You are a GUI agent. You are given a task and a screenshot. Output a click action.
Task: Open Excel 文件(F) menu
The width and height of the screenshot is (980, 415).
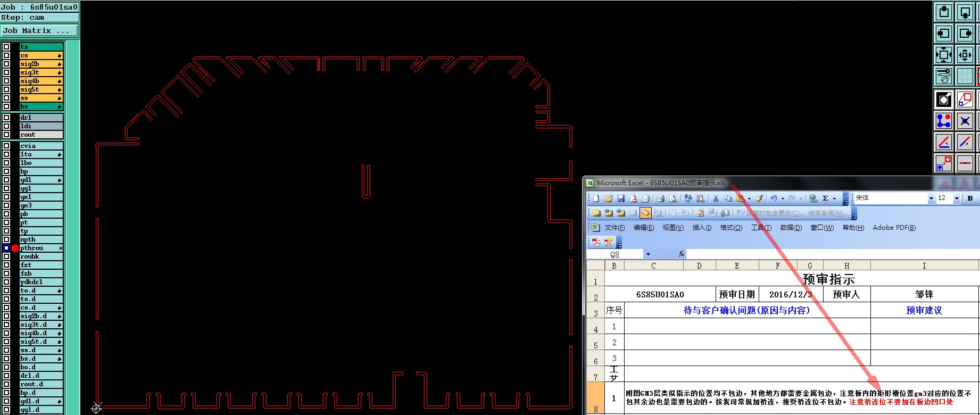click(x=615, y=228)
